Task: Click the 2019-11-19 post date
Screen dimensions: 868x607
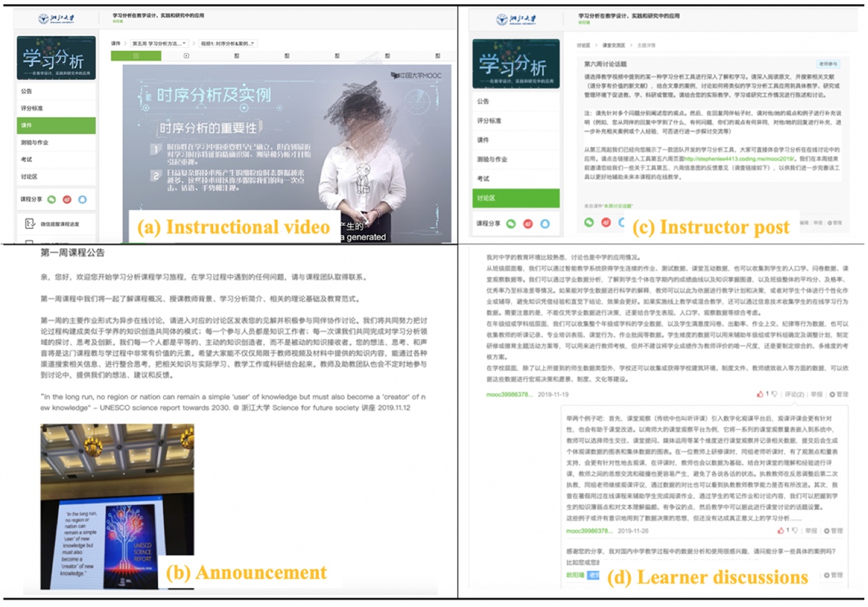Action: tap(553, 395)
